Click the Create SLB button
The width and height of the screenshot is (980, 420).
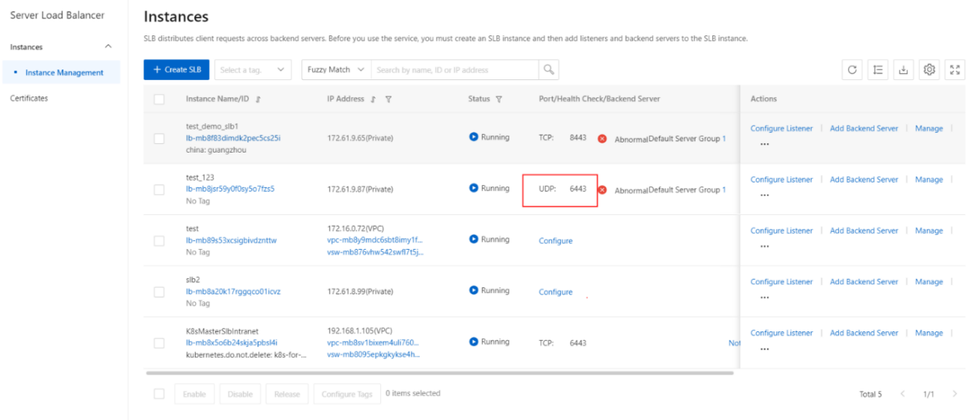[x=176, y=69]
